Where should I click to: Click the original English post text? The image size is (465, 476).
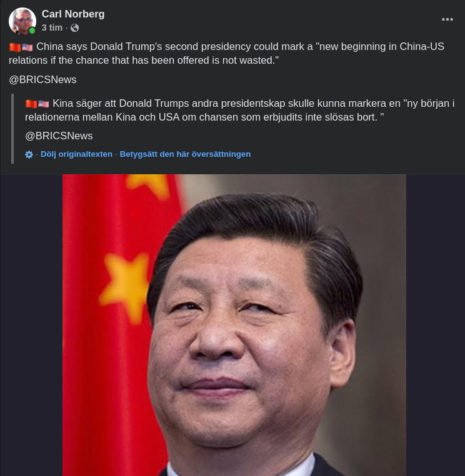tap(227, 54)
